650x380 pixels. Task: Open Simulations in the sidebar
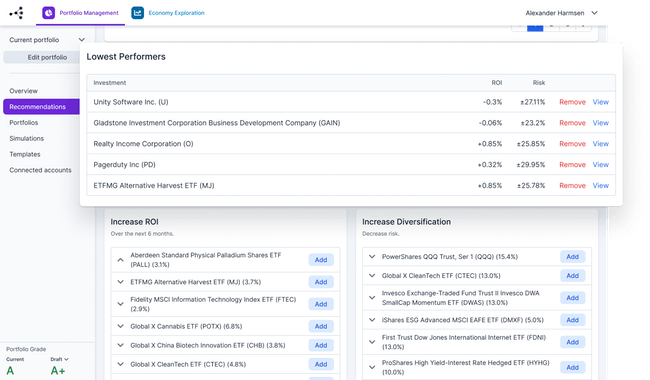(27, 138)
